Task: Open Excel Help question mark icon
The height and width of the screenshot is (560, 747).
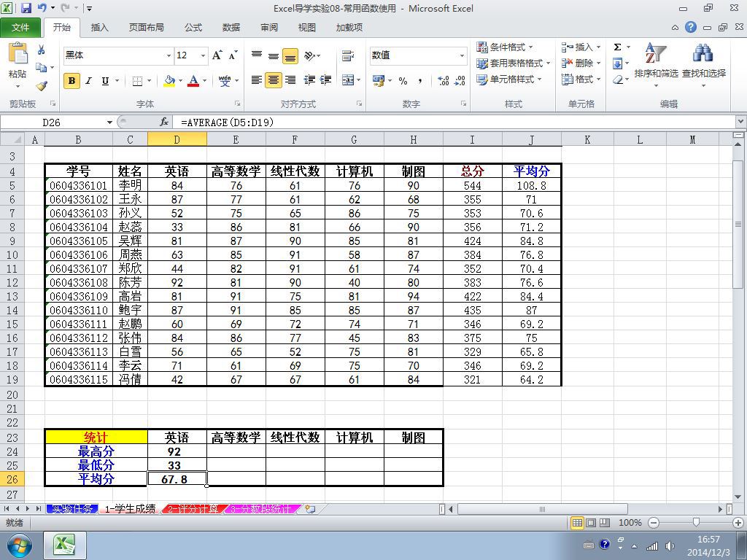Action: pyautogui.click(x=691, y=27)
